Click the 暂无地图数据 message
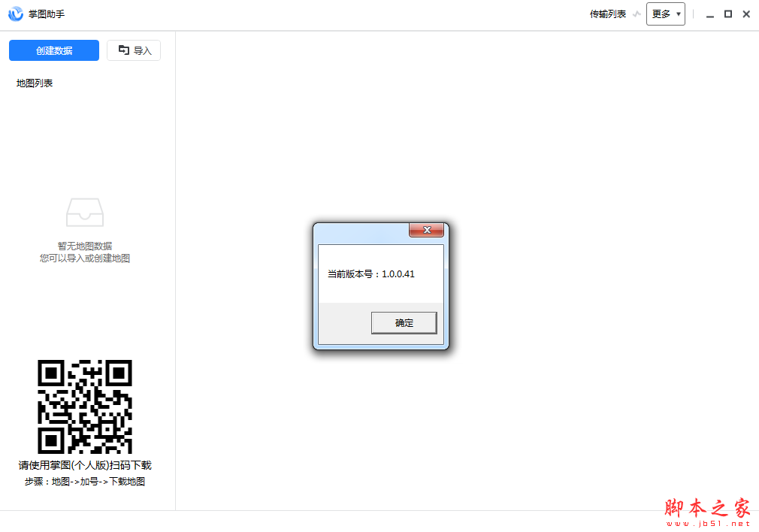 (x=85, y=246)
